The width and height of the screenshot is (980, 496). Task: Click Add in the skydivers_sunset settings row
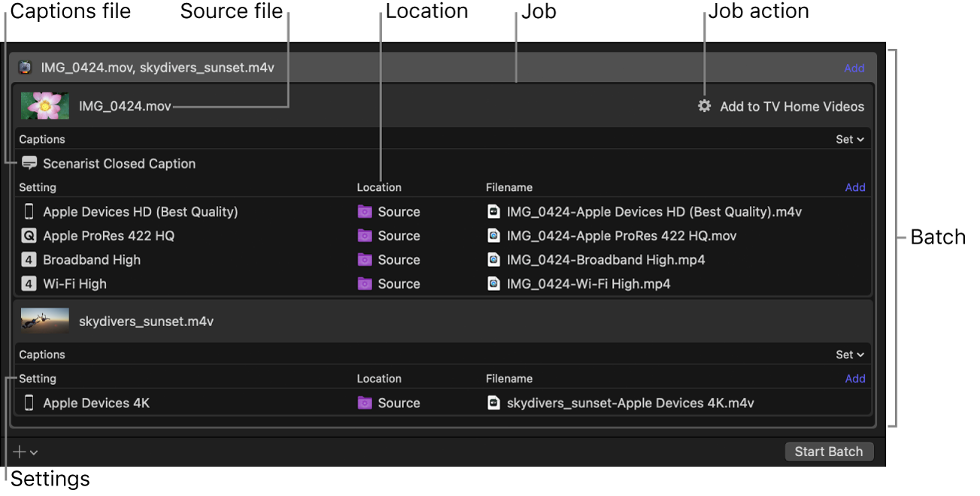tap(854, 378)
